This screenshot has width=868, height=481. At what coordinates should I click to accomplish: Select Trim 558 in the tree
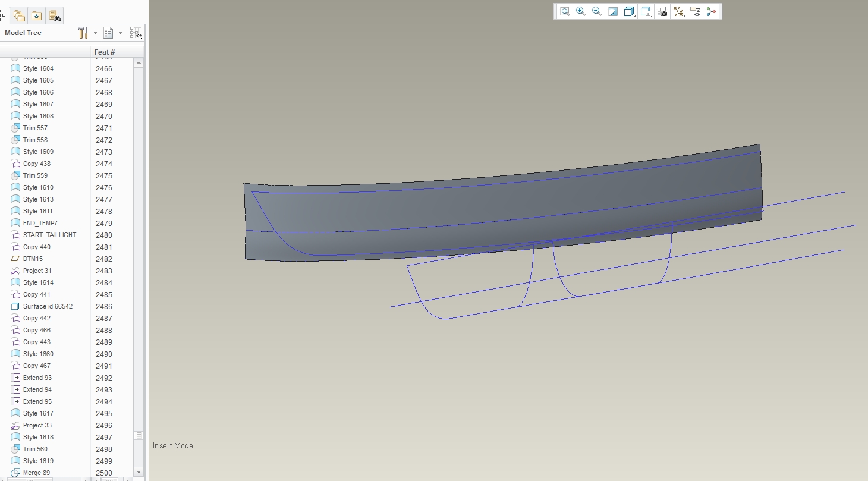(x=35, y=140)
